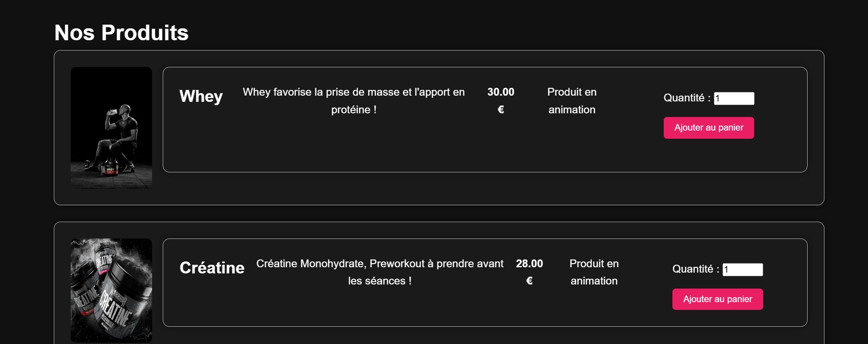Click the Quantité label in Créatine card

695,269
